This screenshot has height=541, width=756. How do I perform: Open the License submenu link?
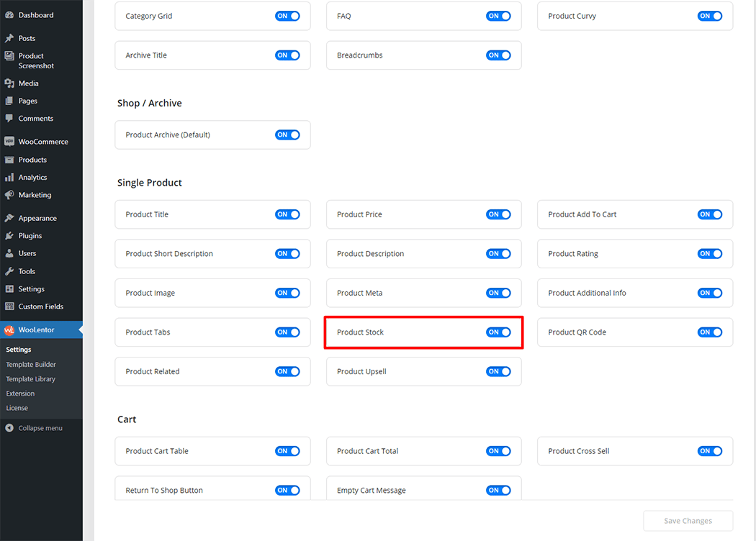point(17,408)
